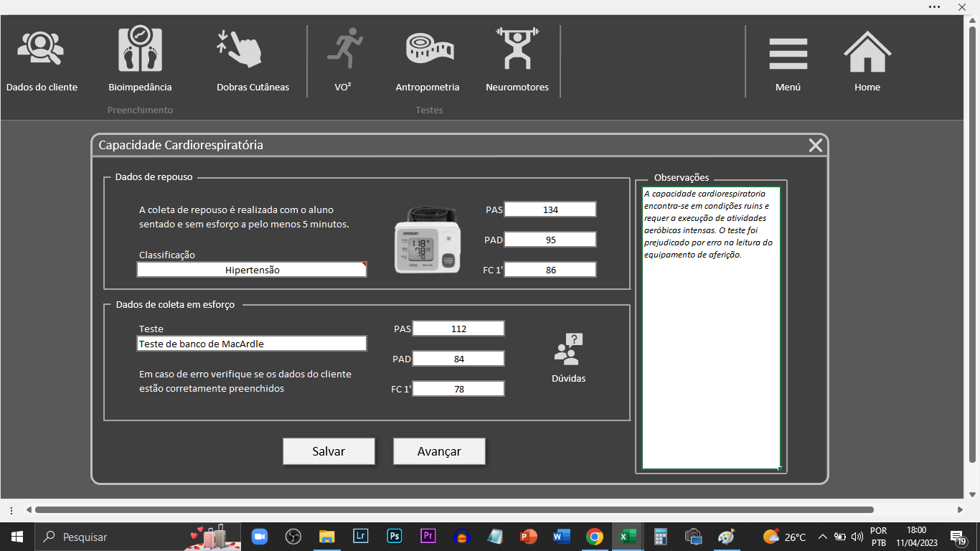This screenshot has height=551, width=980.
Task: Go to Neuromotores weightlifter icon
Action: click(517, 49)
